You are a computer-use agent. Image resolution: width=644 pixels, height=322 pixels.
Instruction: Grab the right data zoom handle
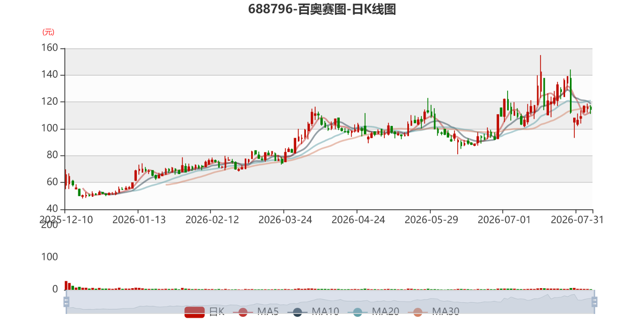coord(594,301)
